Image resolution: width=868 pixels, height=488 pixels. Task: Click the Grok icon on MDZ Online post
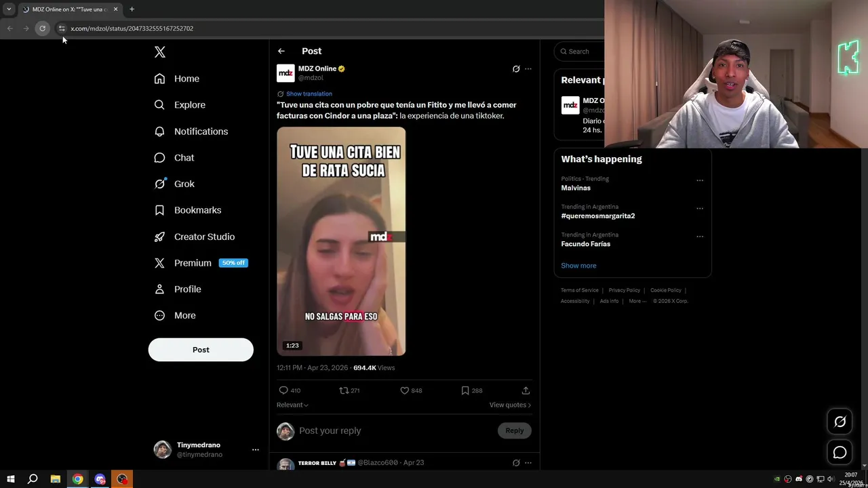coord(516,68)
